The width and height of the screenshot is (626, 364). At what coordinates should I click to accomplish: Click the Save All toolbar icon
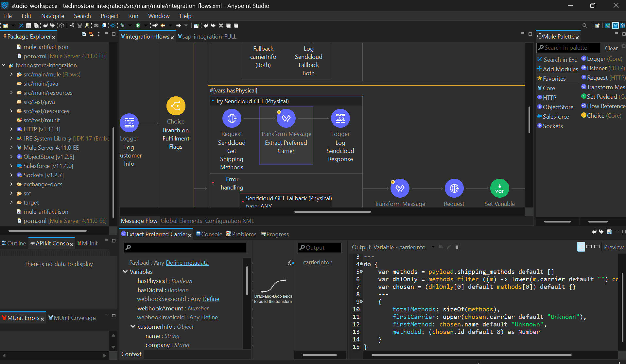pyautogui.click(x=36, y=25)
